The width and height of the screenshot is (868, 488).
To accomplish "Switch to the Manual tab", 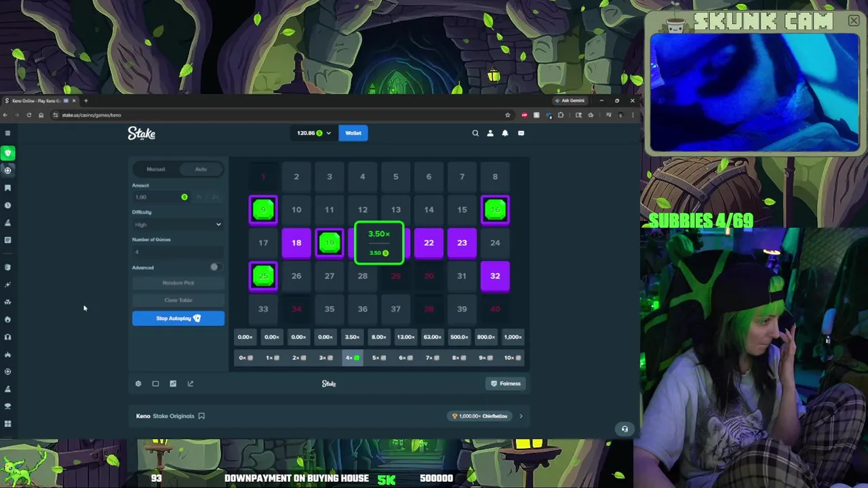I will 156,169.
